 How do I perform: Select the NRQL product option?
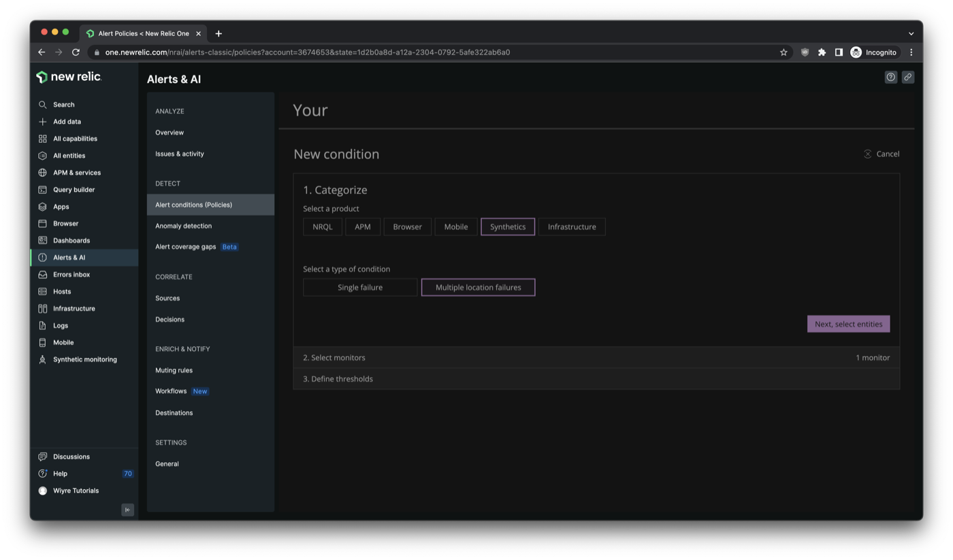tap(323, 227)
